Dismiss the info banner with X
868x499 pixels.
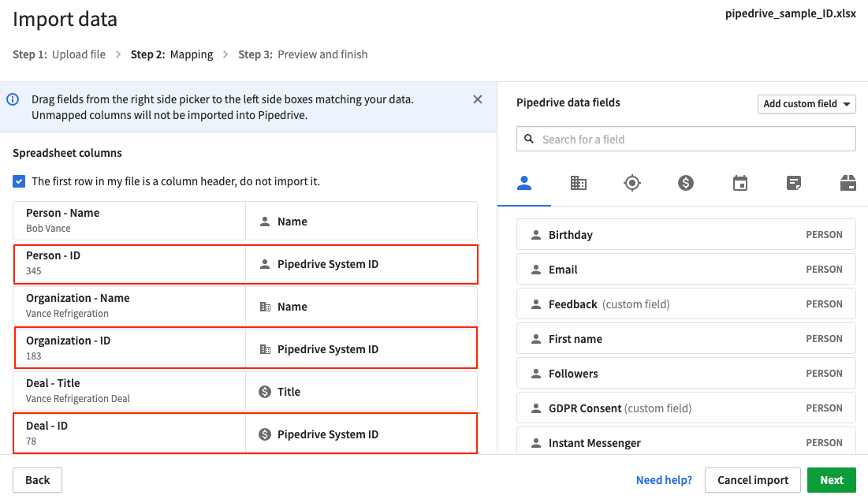click(477, 99)
